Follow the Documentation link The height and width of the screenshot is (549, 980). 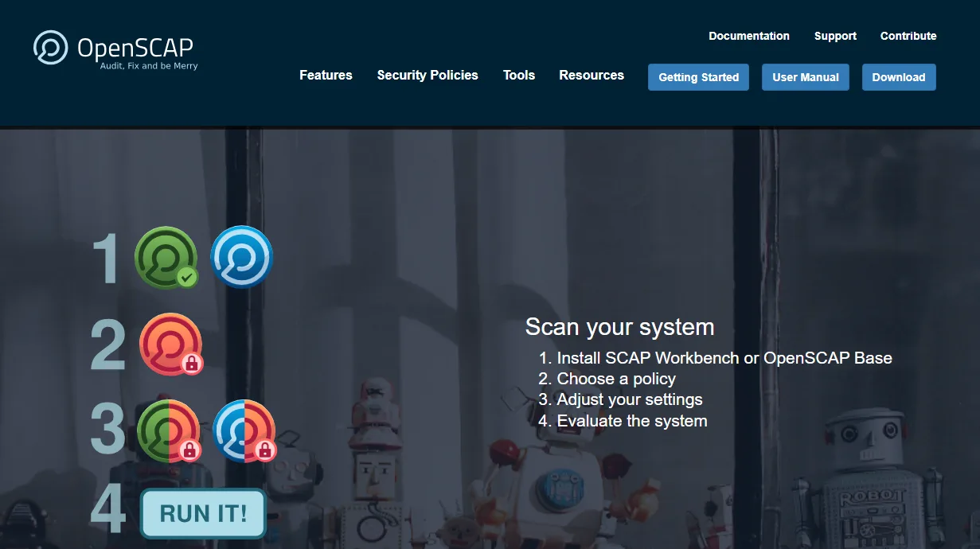pyautogui.click(x=749, y=36)
